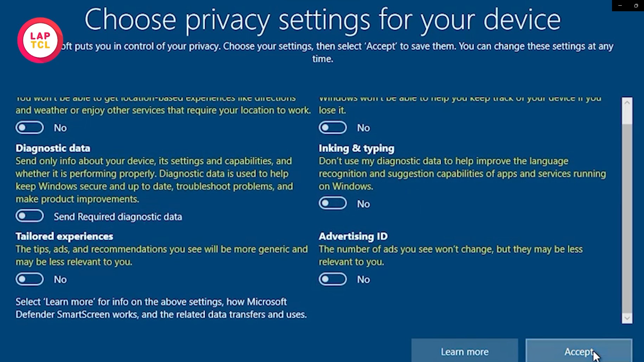Open the Learn more button
Screen dimensions: 644x362
[465, 351]
